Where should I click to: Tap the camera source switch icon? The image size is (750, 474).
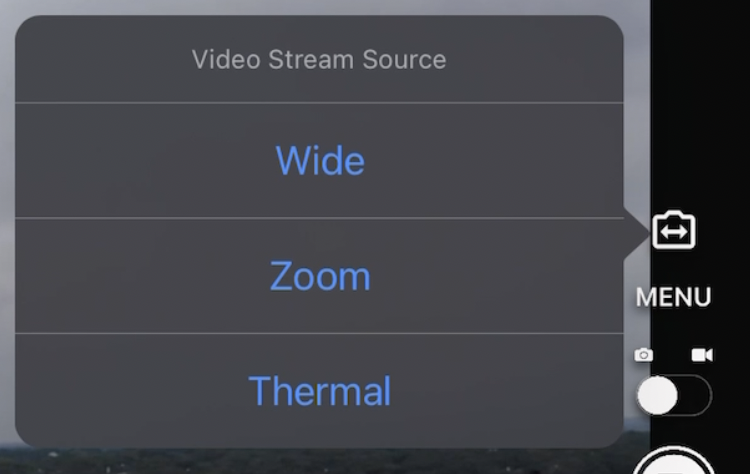click(673, 230)
